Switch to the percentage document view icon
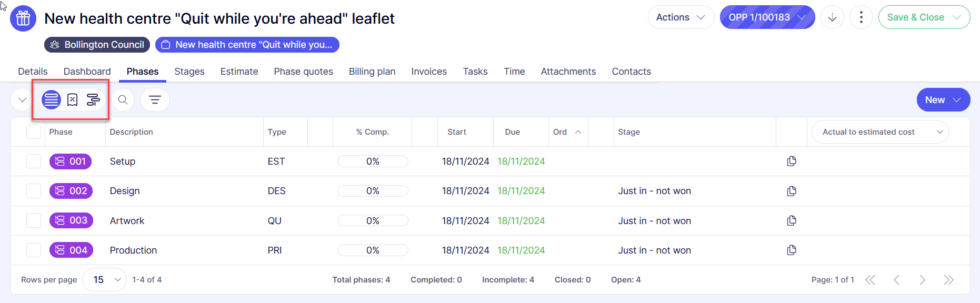 pyautogui.click(x=73, y=100)
